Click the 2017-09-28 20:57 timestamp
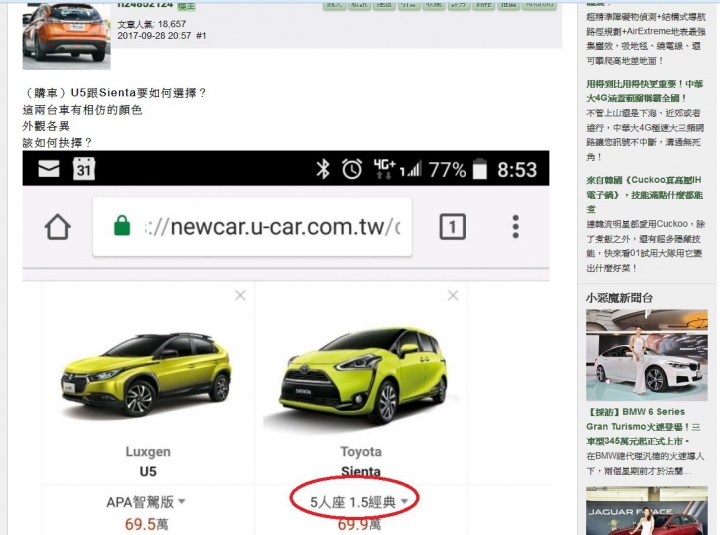 point(154,35)
